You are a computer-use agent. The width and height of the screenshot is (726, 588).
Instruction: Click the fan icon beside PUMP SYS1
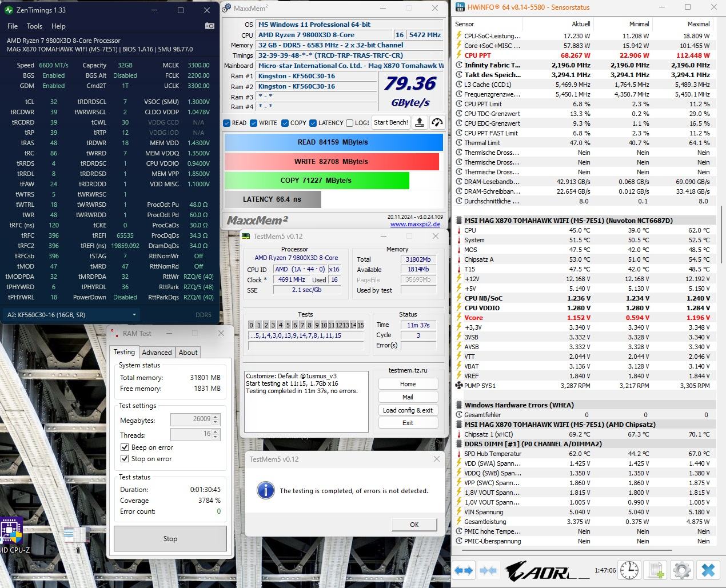point(458,386)
